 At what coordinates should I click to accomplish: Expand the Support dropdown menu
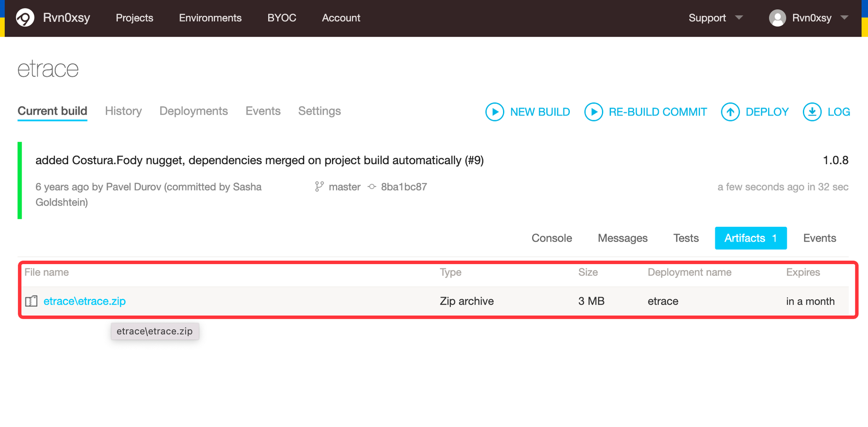(715, 18)
